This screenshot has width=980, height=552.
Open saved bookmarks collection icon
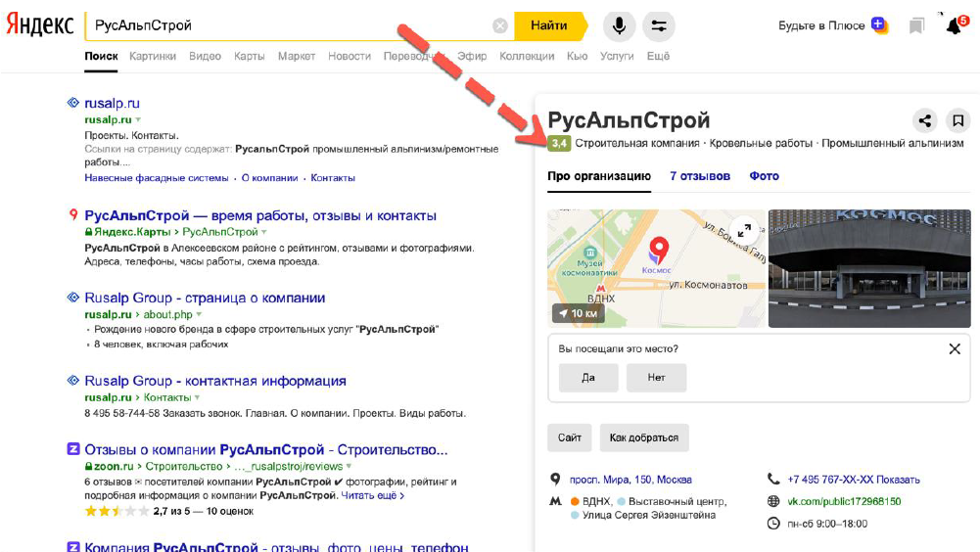tap(916, 25)
